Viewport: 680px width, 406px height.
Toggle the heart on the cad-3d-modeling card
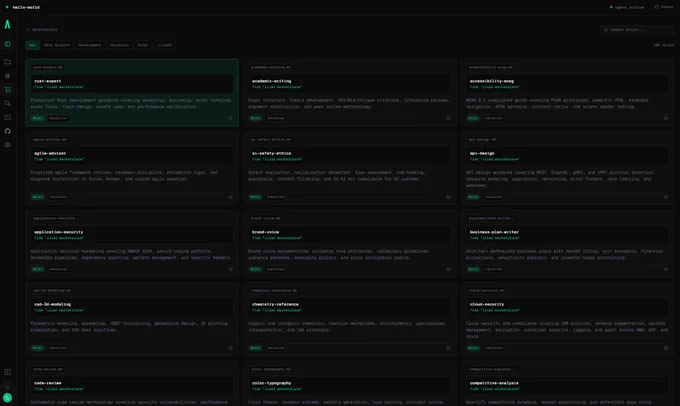coord(230,348)
